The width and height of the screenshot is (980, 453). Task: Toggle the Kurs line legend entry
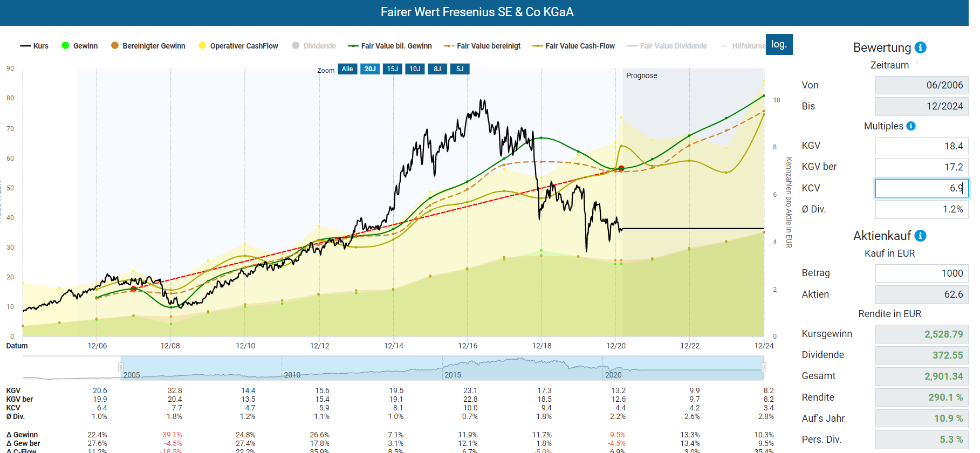(34, 46)
